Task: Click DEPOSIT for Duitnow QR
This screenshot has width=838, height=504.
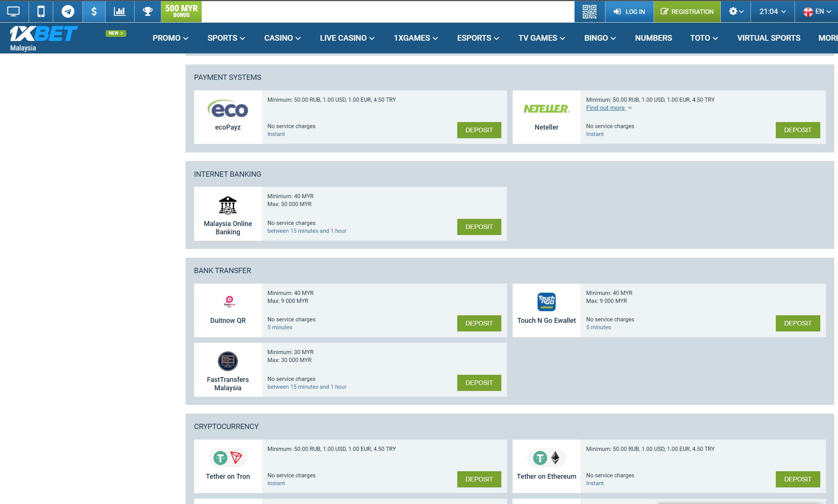Action: pyautogui.click(x=479, y=323)
